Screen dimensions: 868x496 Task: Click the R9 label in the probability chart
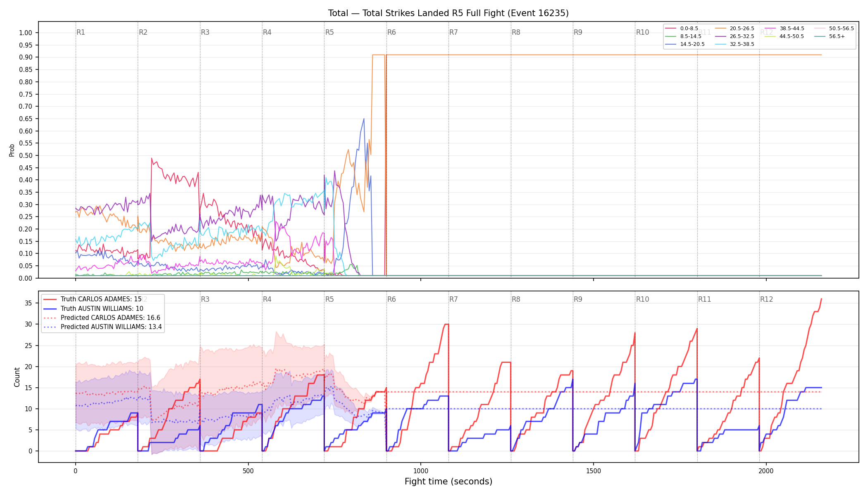click(x=578, y=32)
